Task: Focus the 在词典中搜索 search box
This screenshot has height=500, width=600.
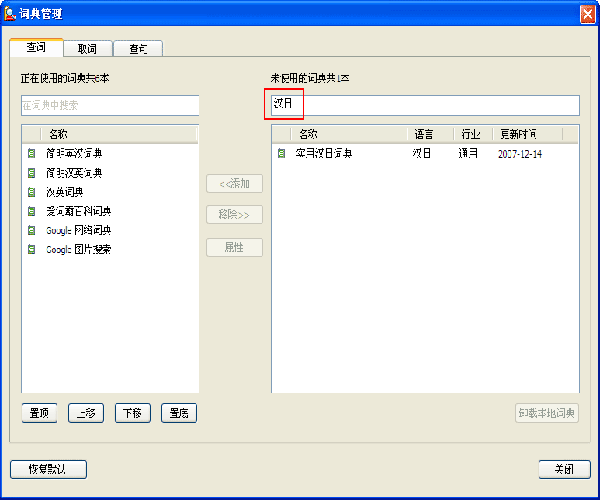Action: tap(110, 105)
